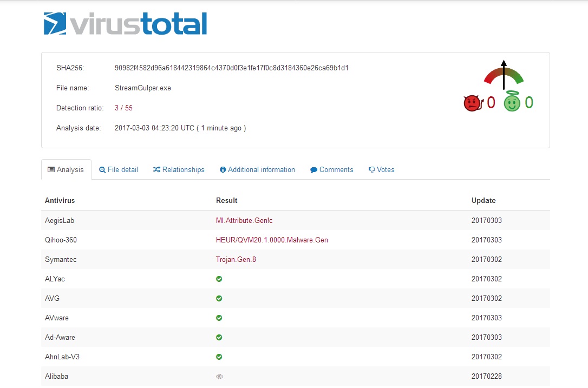
Task: Click the SHA256 hash value
Action: pyautogui.click(x=232, y=68)
